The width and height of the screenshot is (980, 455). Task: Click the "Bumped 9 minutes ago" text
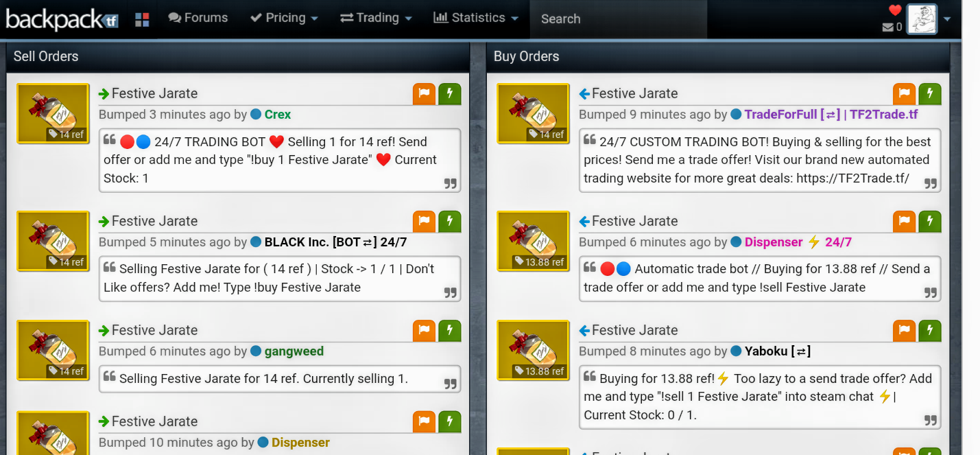point(644,115)
